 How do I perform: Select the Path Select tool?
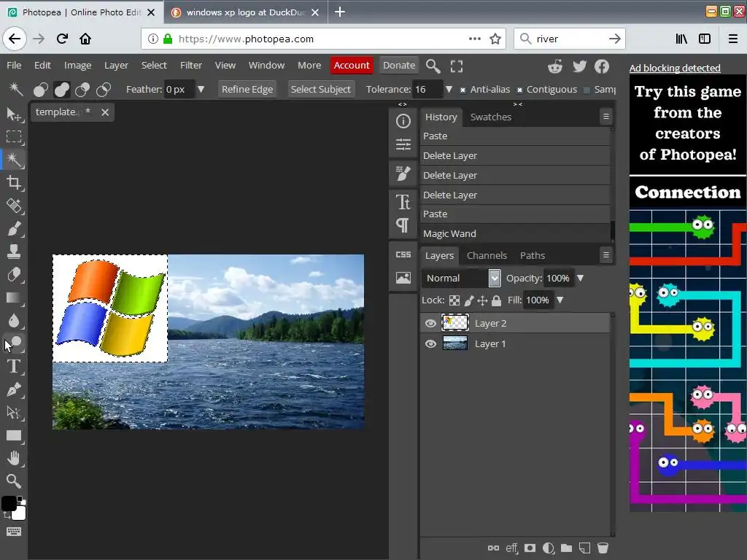coord(13,413)
